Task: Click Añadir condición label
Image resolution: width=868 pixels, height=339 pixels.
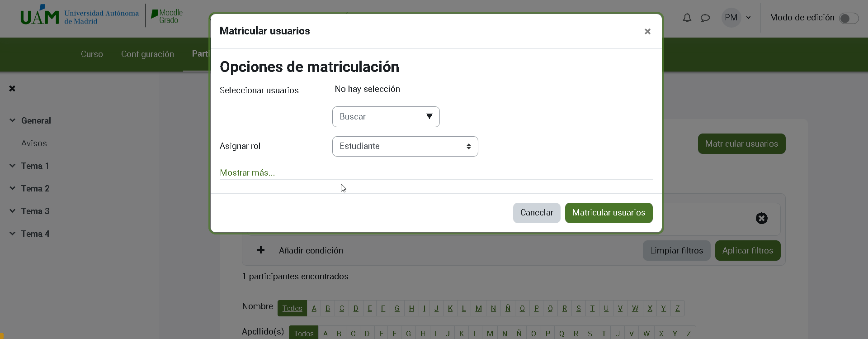Action: click(311, 250)
